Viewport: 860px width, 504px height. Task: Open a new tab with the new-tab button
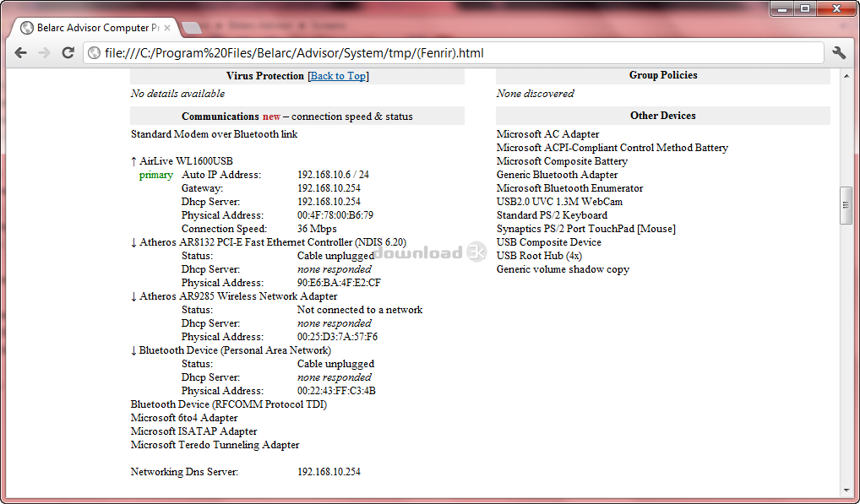coord(191,28)
